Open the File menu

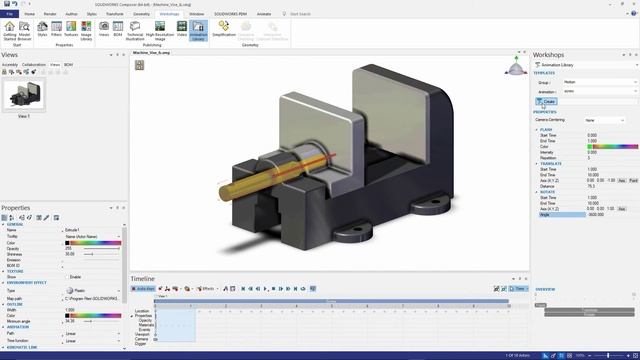point(9,14)
